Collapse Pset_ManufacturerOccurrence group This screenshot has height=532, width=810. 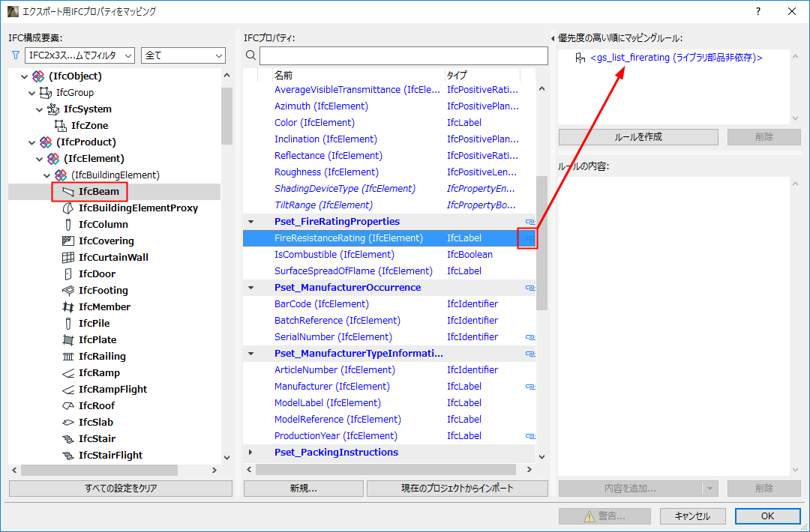point(251,288)
